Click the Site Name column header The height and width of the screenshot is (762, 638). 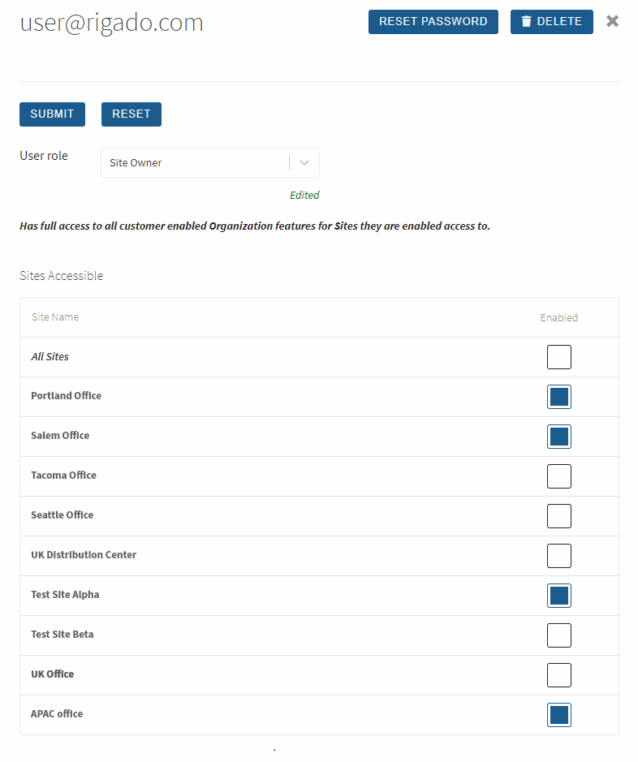[x=55, y=317]
